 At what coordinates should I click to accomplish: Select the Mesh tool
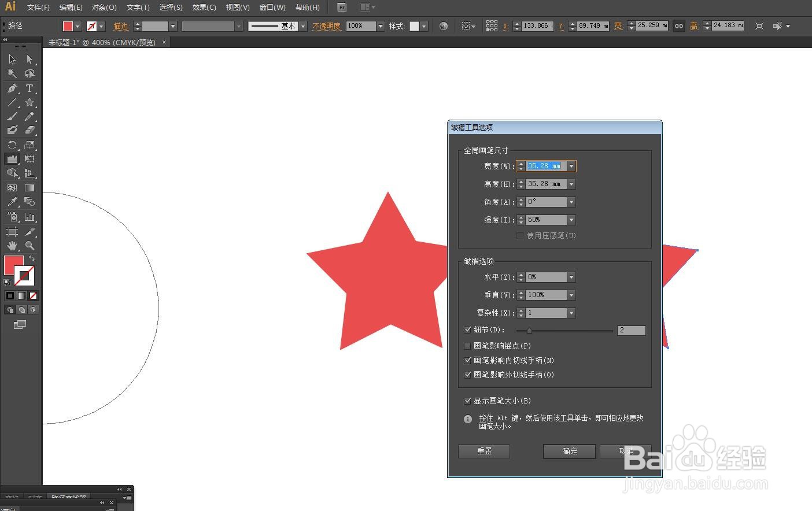(x=12, y=188)
